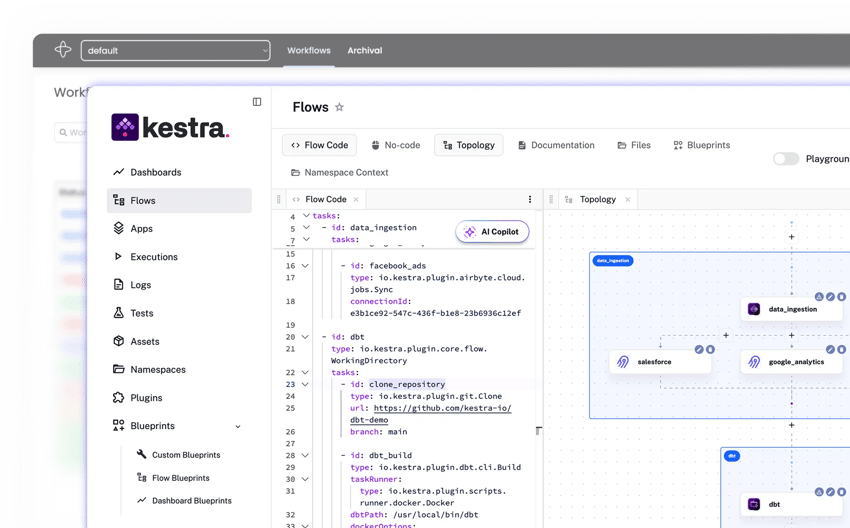850x528 pixels.
Task: Switch to the No-code tab
Action: coord(395,145)
